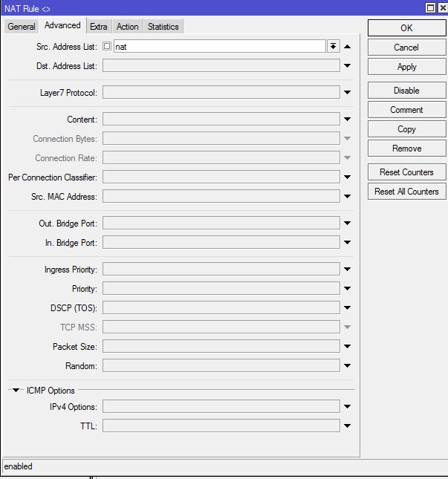Expand the Per Connection Classifier field
Viewport: 448px width, 479px height.
(x=347, y=177)
